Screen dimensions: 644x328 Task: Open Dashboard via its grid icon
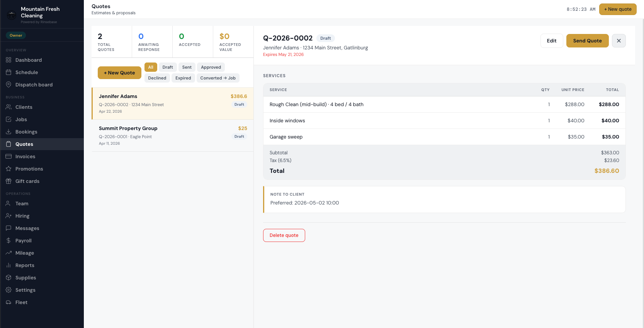8,60
